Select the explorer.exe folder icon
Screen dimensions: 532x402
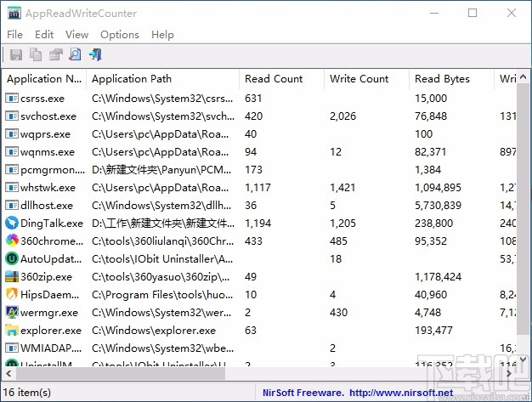click(x=12, y=330)
